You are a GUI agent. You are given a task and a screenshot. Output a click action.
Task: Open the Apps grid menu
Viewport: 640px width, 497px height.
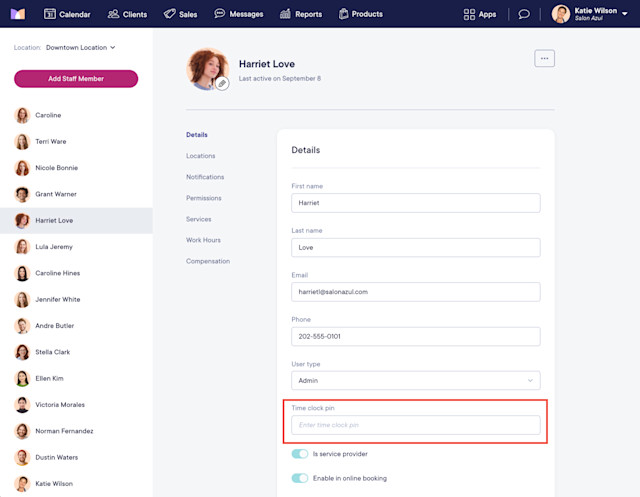coord(480,14)
